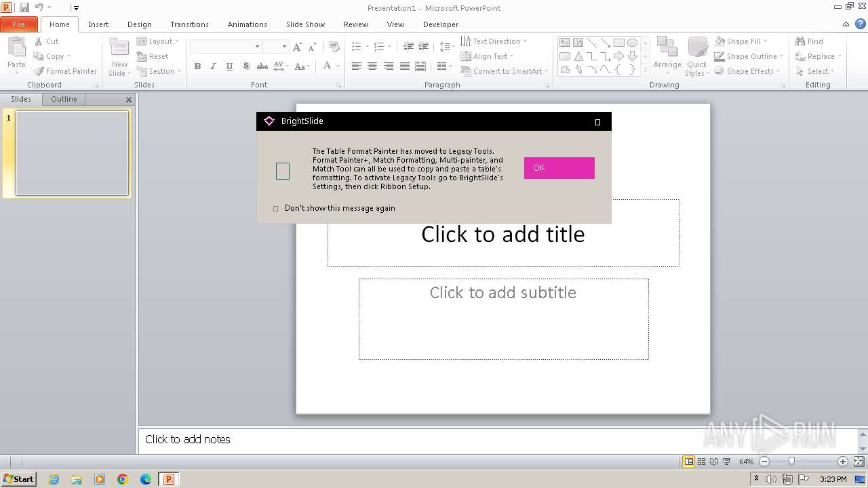The width and height of the screenshot is (868, 488).
Task: Open the File tab
Action: [x=19, y=24]
